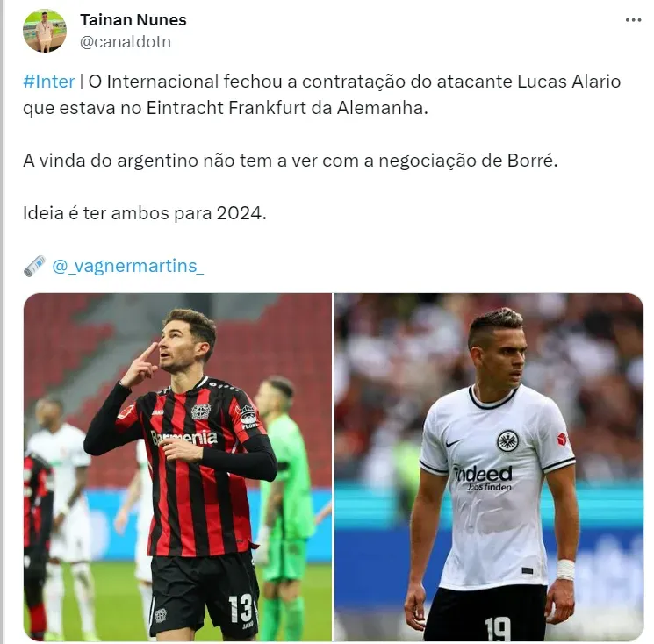The image size is (654, 644).
Task: Click Tainan Nunes profile avatar
Action: point(45,31)
